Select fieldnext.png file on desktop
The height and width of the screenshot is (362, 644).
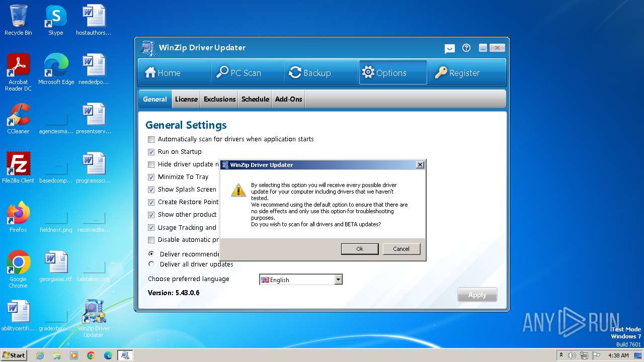pos(56,220)
